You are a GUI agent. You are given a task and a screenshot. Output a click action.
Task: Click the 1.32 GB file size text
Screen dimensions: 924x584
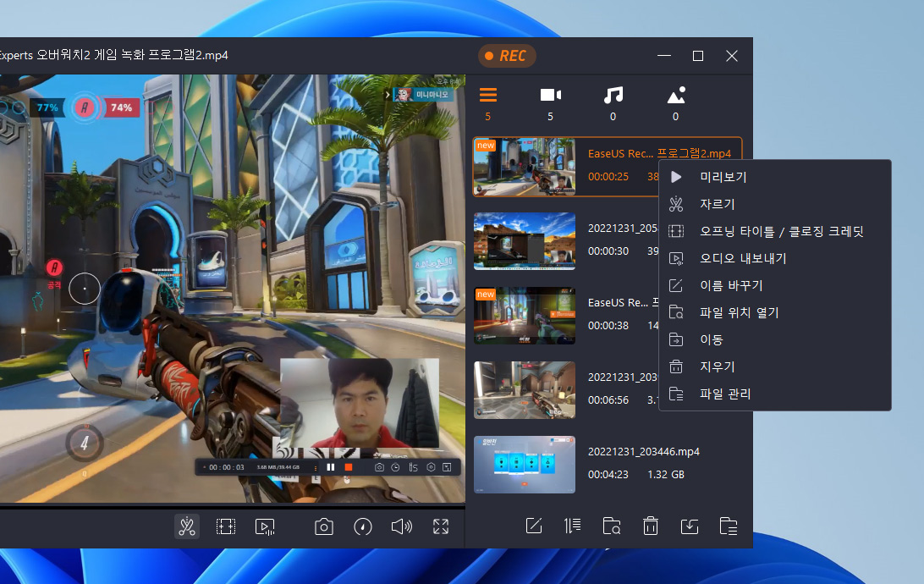click(666, 474)
